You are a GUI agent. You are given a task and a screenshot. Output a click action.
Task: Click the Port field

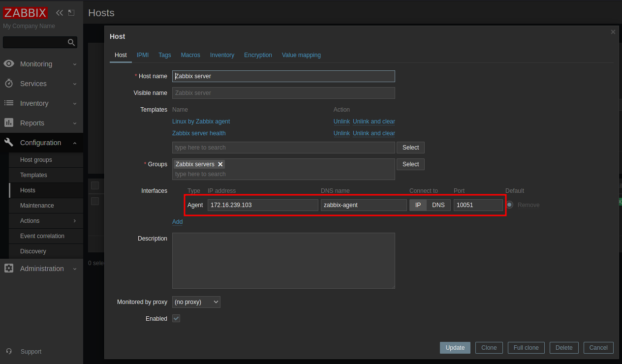(x=478, y=205)
